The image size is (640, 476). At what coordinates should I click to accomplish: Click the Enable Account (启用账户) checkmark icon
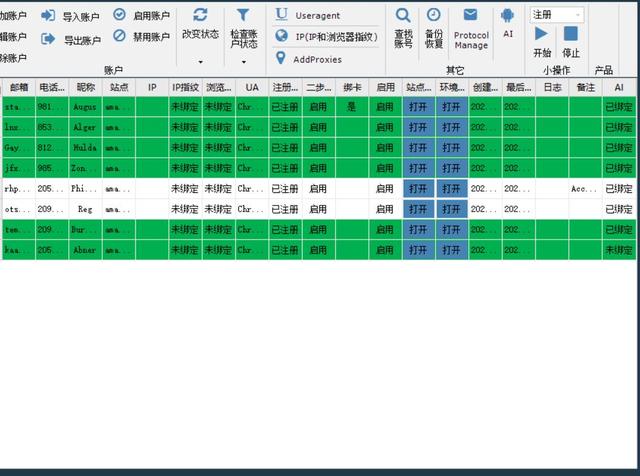[119, 14]
